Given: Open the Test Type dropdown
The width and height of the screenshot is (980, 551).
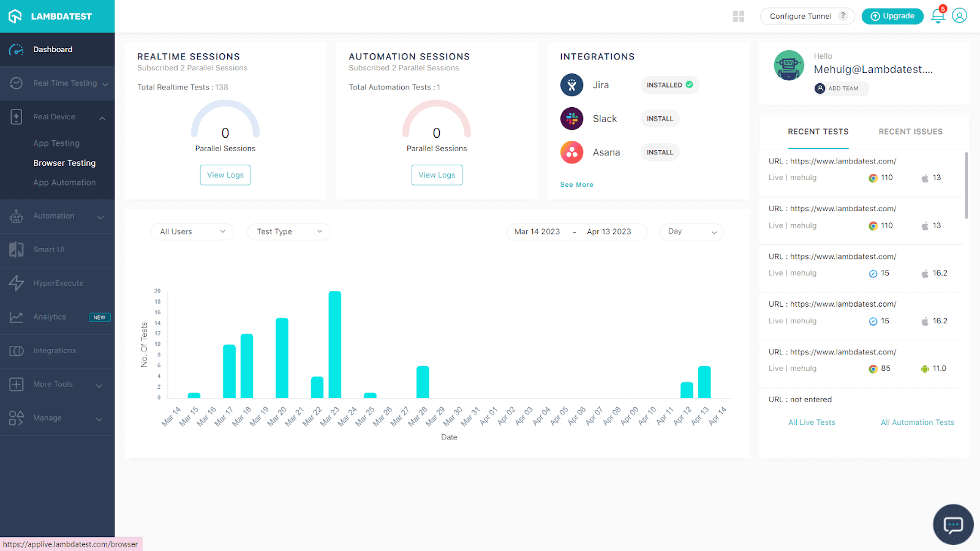Looking at the screenshot, I should pyautogui.click(x=288, y=231).
